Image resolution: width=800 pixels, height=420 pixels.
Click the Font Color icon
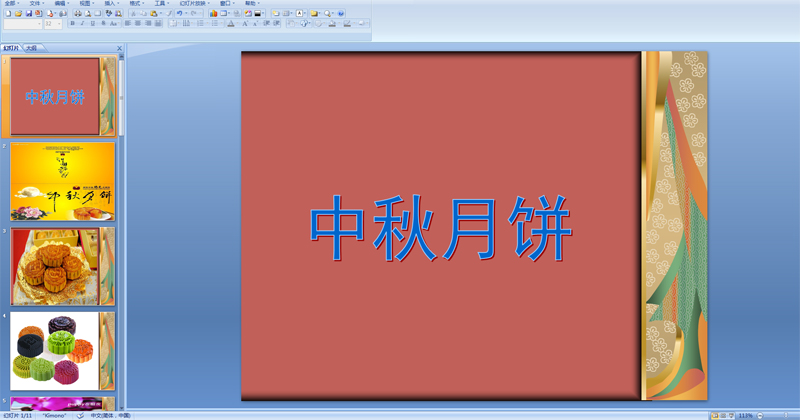pyautogui.click(x=231, y=23)
